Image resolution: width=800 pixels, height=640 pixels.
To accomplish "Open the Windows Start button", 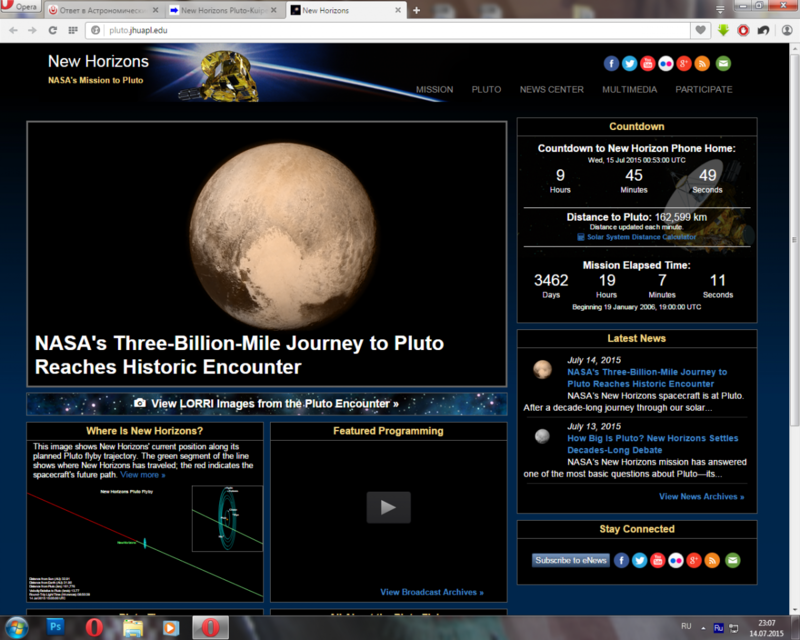I will click(x=15, y=627).
